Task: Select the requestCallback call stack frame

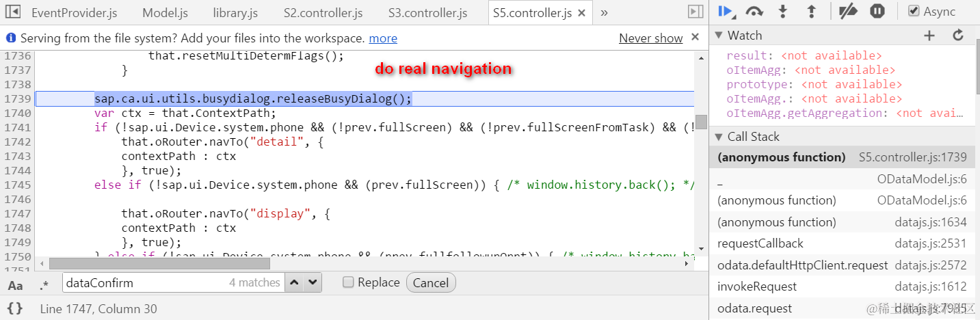Action: (842, 243)
